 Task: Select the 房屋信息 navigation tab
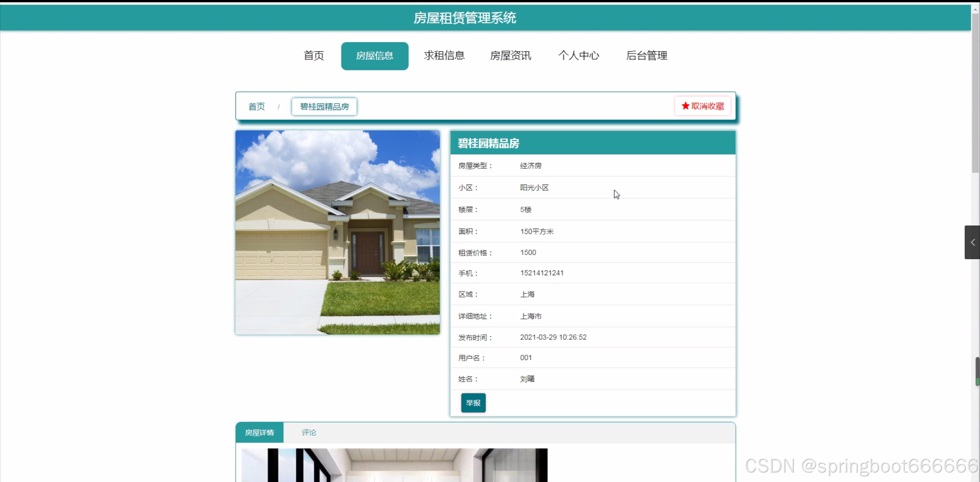click(374, 56)
